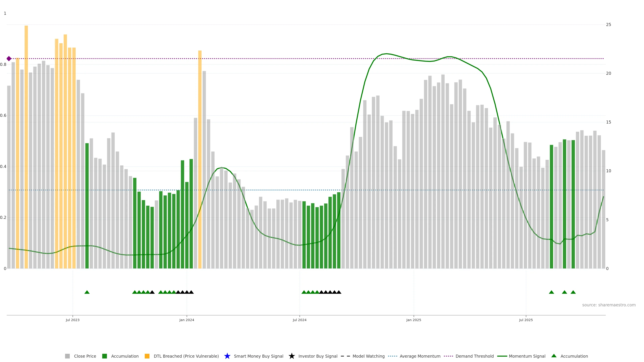Click the rightmost green triangle marker in 2025
Viewport: 644px width, 362px height.
tap(573, 292)
